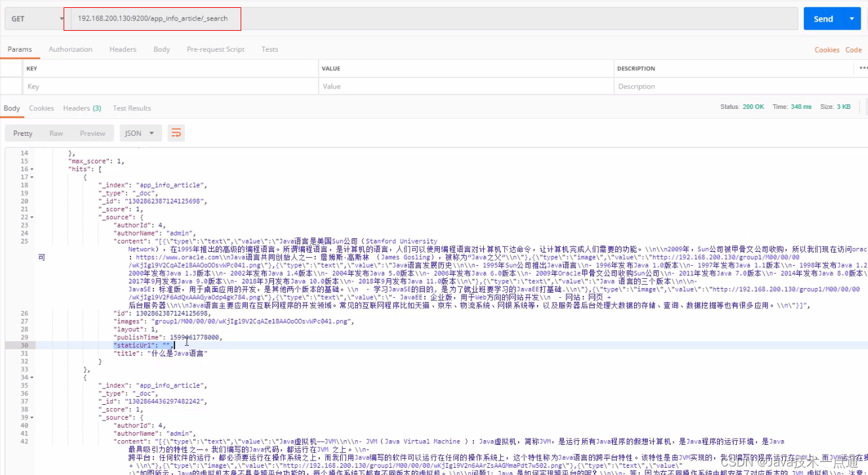
Task: Open the params table three-dot options
Action: pyautogui.click(x=863, y=68)
